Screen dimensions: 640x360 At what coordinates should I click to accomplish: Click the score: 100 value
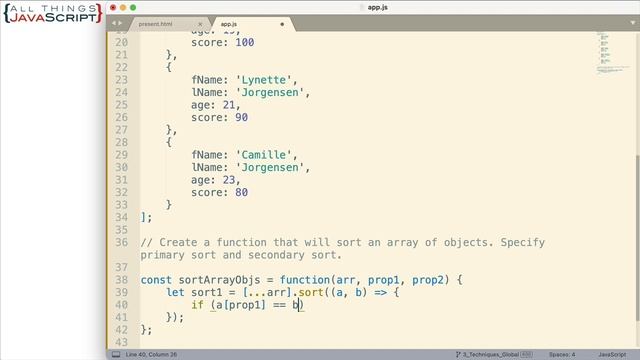[x=244, y=42]
